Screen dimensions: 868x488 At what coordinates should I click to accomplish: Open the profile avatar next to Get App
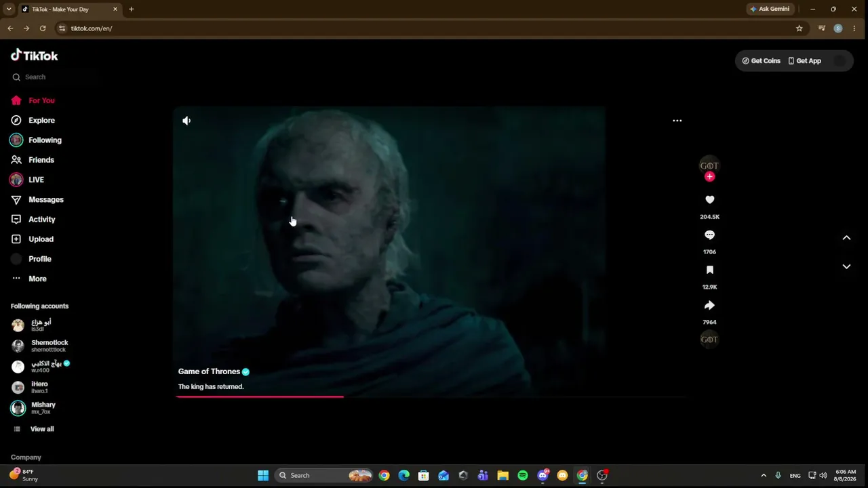(840, 61)
